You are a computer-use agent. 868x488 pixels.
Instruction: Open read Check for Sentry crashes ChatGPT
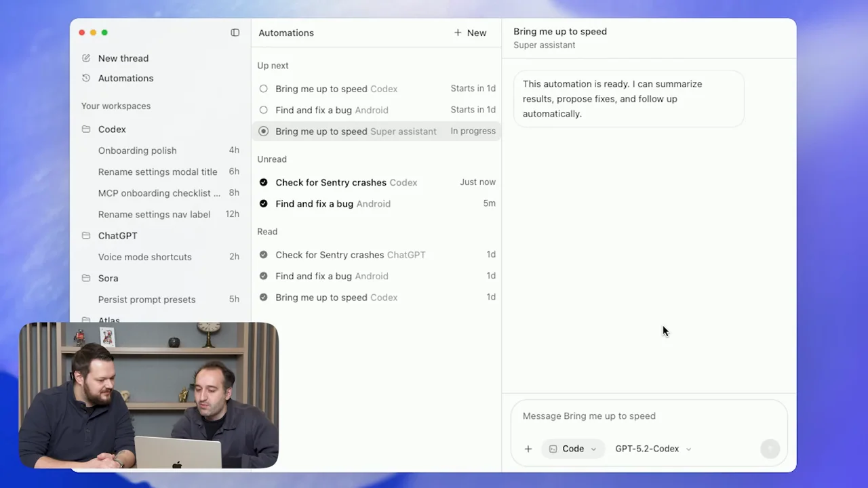tap(376, 255)
